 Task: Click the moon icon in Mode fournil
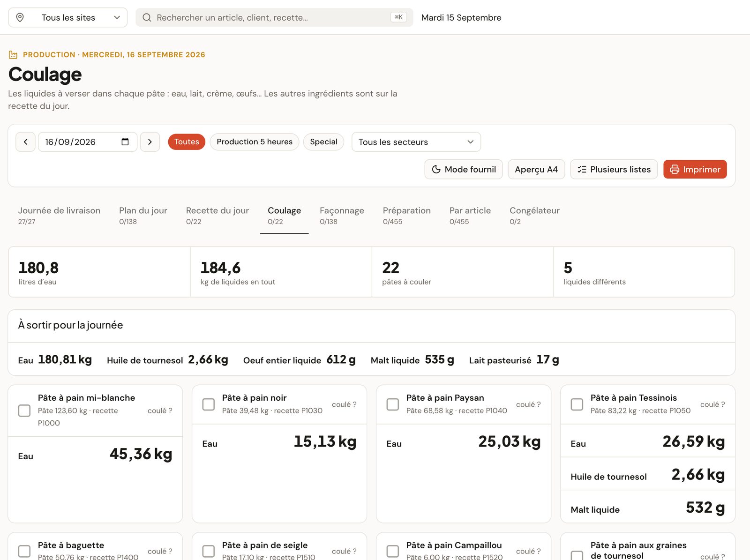click(436, 169)
